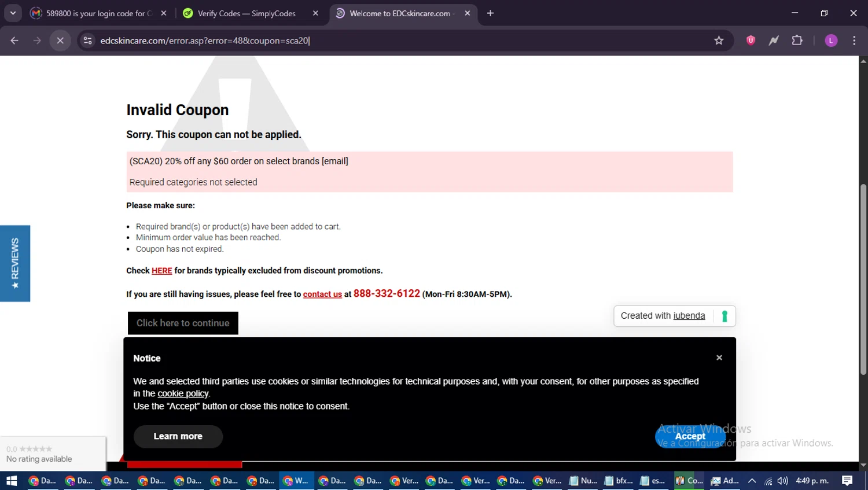
Task: Open the iubenda link in Created with badge
Action: 689,316
